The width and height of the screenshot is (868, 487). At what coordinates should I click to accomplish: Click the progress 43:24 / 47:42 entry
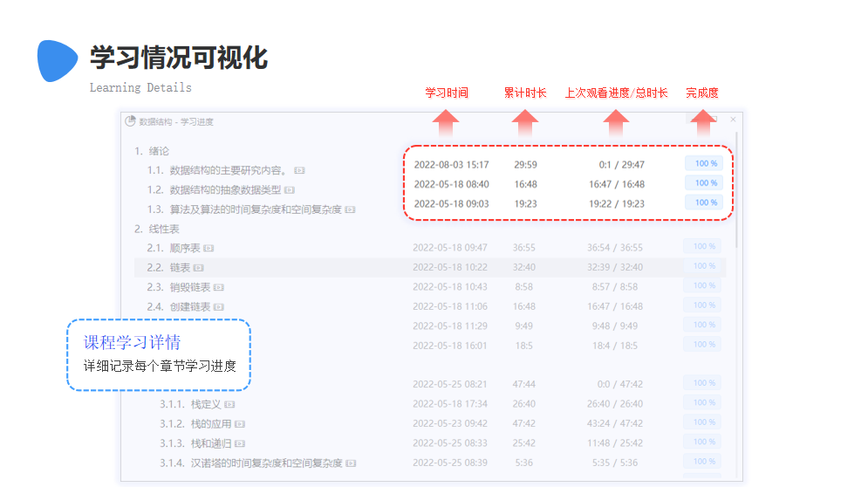pyautogui.click(x=615, y=423)
